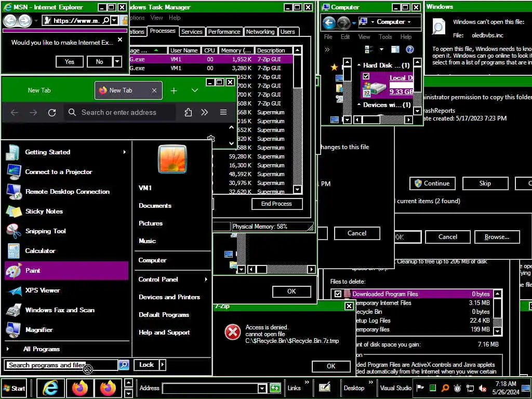
Task: Reload the page in Firefox
Action: (52, 112)
